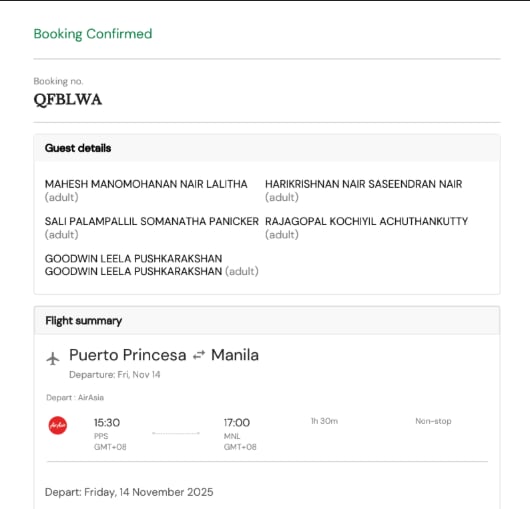
Task: Select the booking number QFBLWA
Action: pos(68,100)
